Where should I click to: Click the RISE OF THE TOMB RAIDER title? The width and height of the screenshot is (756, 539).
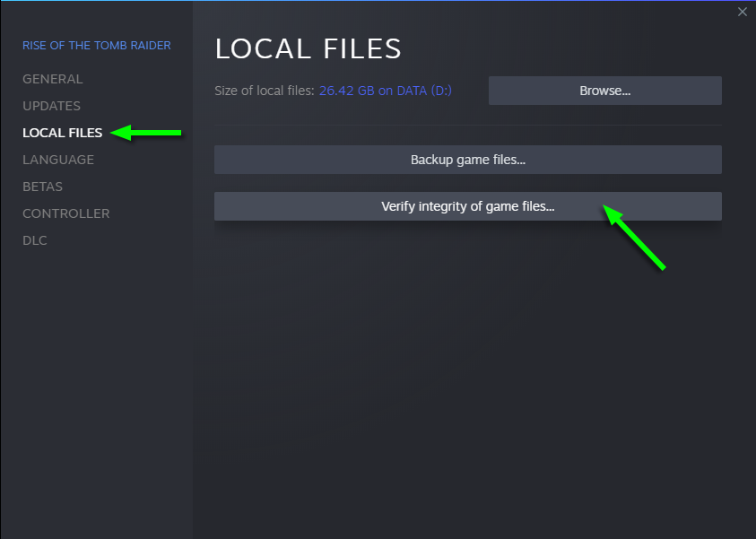tap(96, 46)
